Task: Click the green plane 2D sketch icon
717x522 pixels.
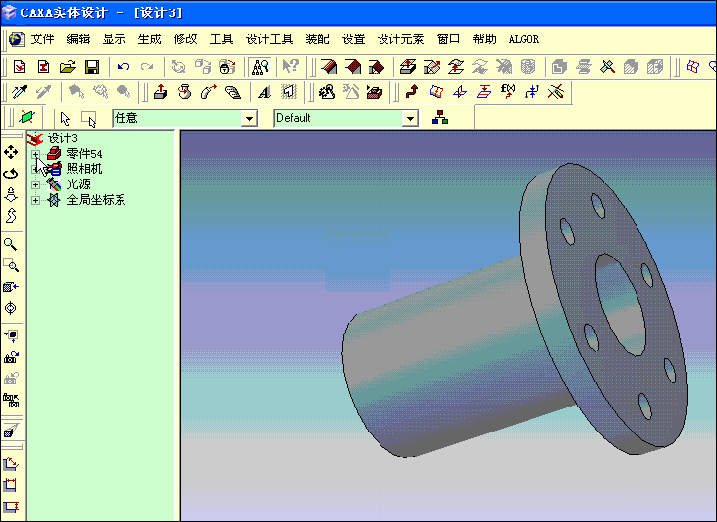Action: coord(27,117)
